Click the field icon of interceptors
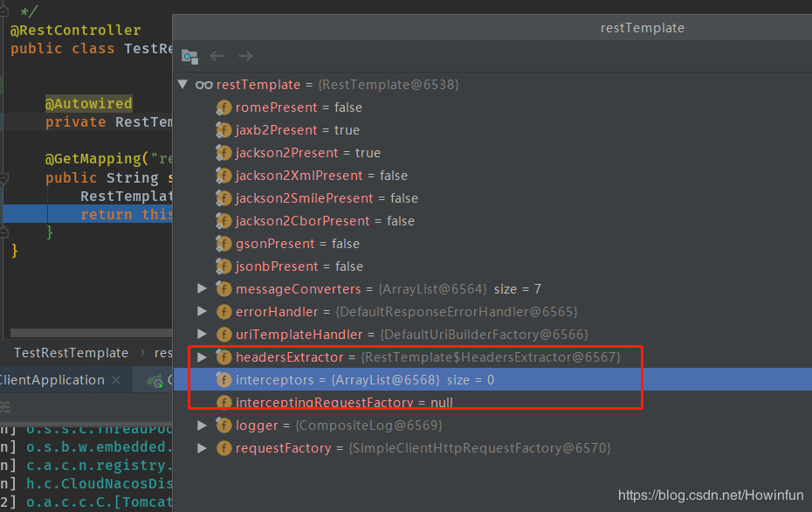This screenshot has height=512, width=812. (x=224, y=380)
